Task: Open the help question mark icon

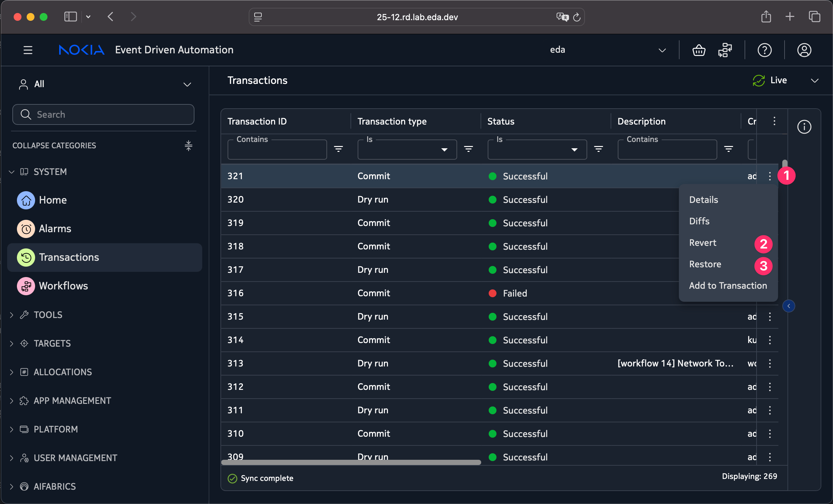Action: pyautogui.click(x=764, y=50)
